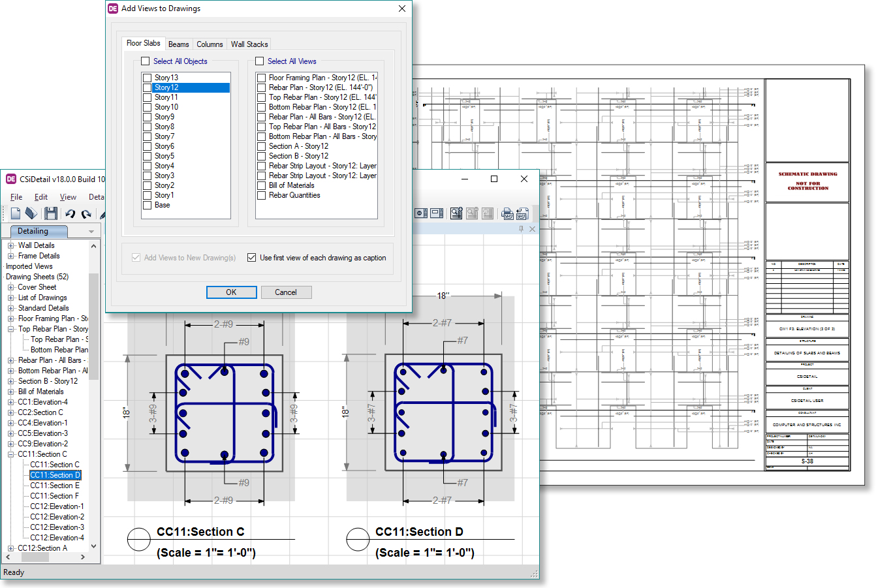
Task: Open the Detailing panel dropdown arrow
Action: [91, 232]
